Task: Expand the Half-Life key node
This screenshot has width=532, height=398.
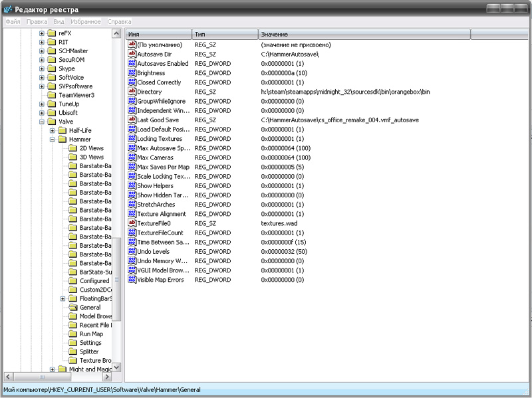Action: 53,130
